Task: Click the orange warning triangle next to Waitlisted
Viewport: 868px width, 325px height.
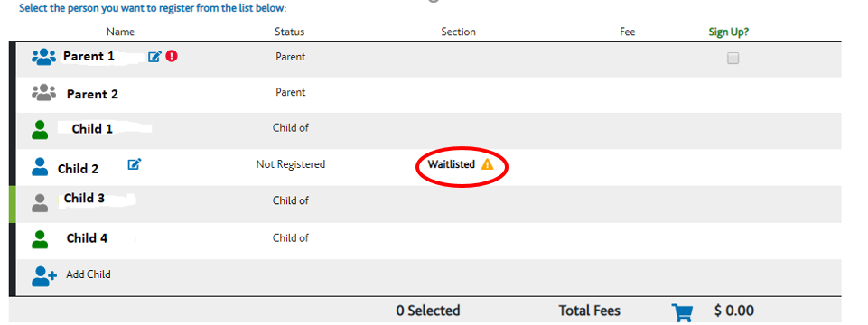Action: coord(487,164)
